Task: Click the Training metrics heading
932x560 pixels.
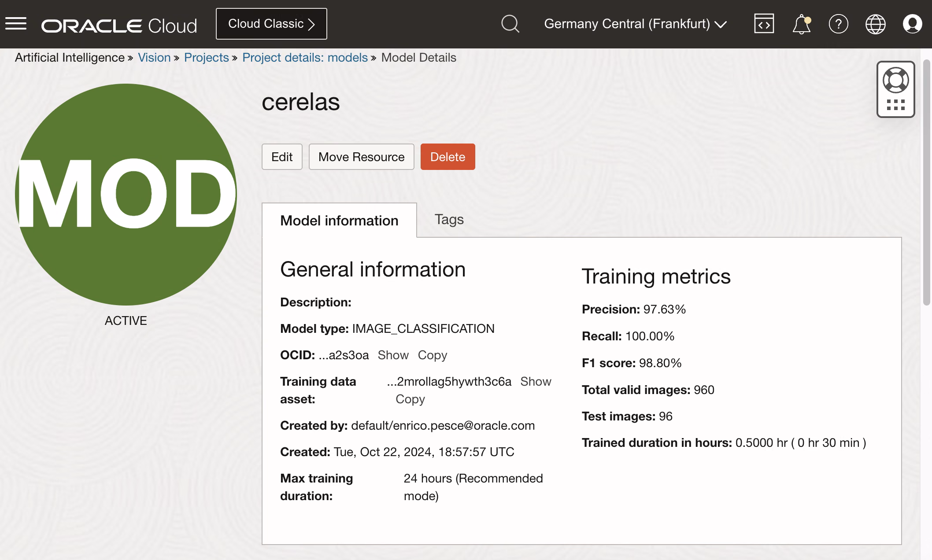Action: click(656, 276)
